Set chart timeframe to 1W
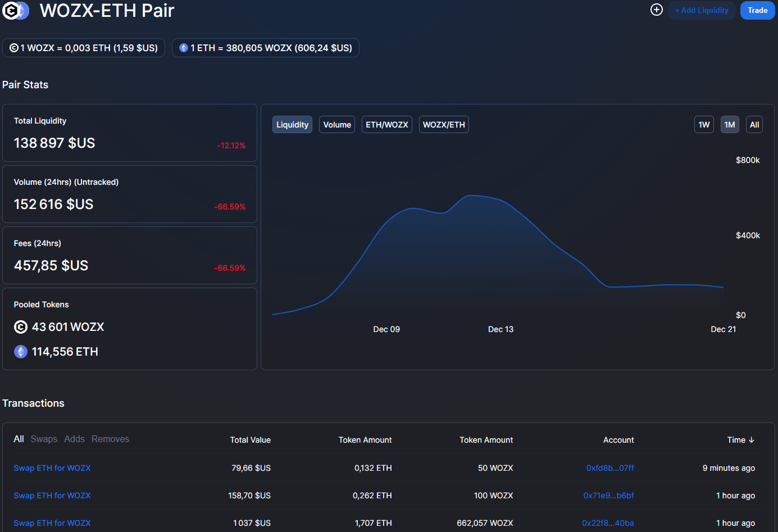This screenshot has width=778, height=532. (x=704, y=125)
